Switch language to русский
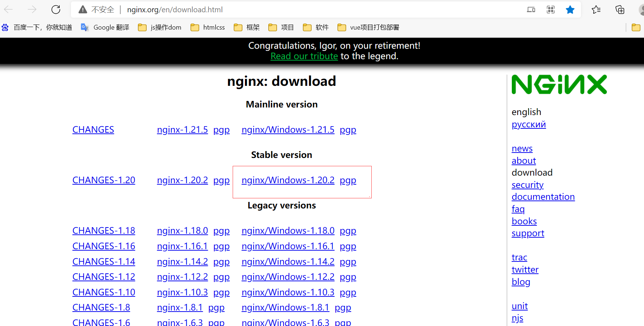The width and height of the screenshot is (644, 326). (x=529, y=125)
